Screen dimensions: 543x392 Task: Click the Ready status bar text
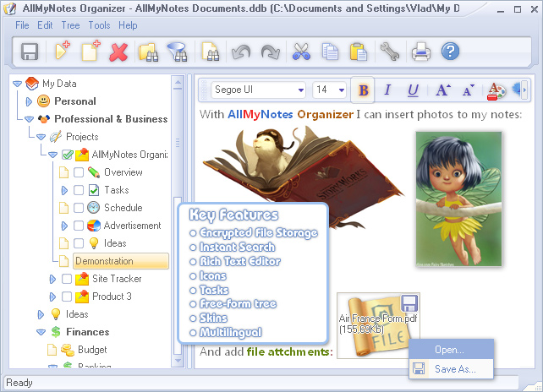pyautogui.click(x=19, y=383)
